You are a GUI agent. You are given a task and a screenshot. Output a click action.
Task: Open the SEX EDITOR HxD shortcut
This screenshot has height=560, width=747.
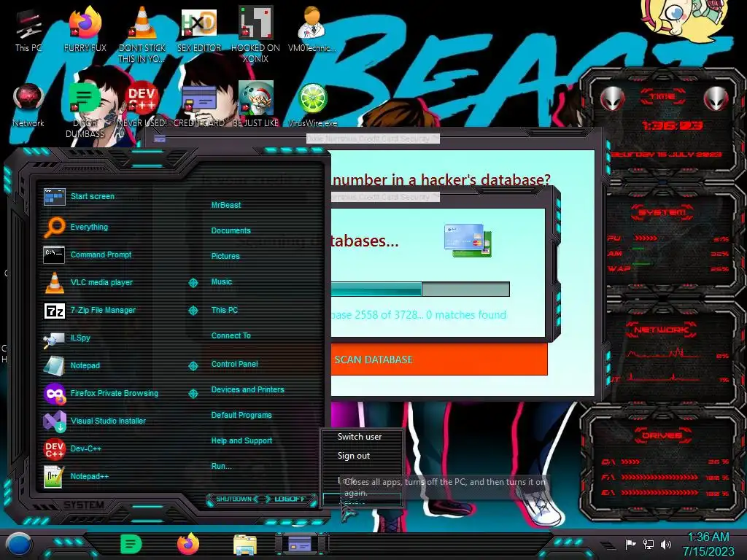pos(199,29)
